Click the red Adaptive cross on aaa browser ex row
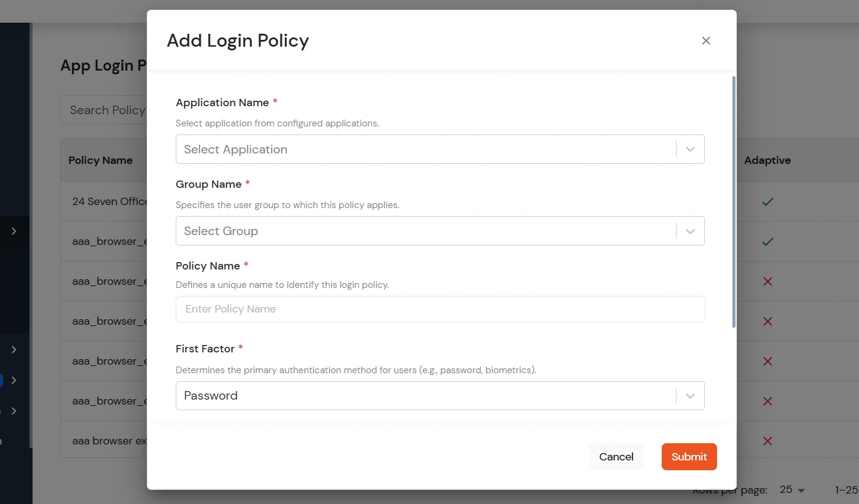The width and height of the screenshot is (859, 504). tap(767, 441)
